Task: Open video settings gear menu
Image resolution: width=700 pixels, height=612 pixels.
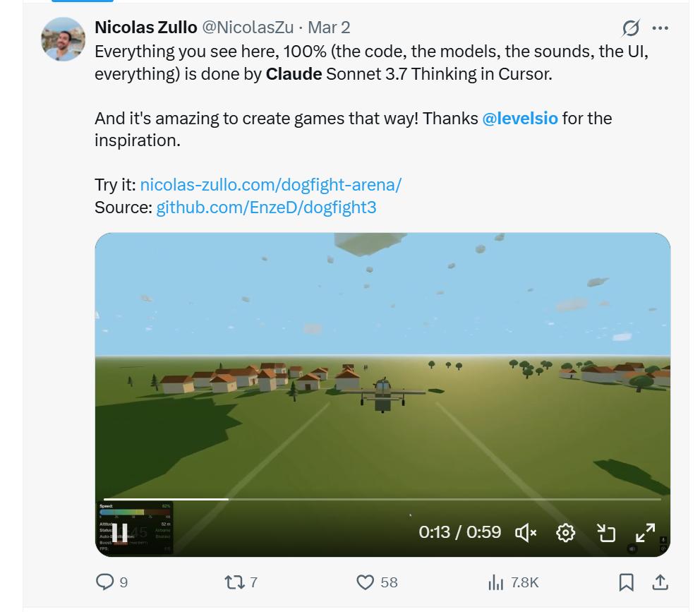Action: coord(565,532)
